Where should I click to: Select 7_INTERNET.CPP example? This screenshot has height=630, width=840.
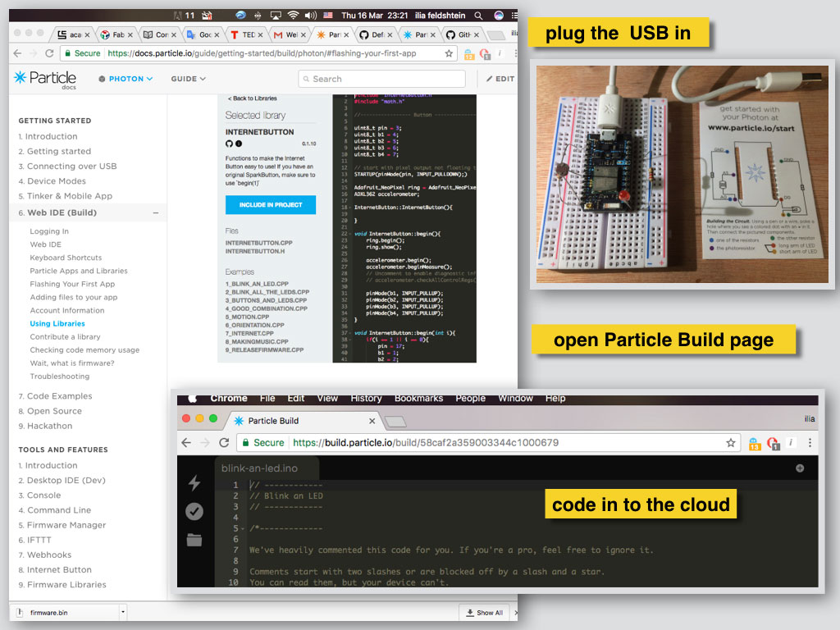[249, 333]
